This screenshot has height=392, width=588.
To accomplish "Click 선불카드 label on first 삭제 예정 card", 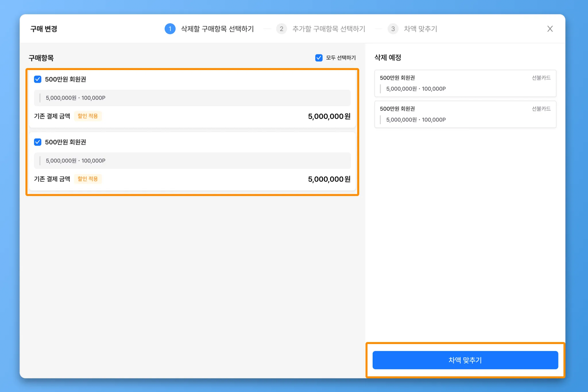I will 541,78.
